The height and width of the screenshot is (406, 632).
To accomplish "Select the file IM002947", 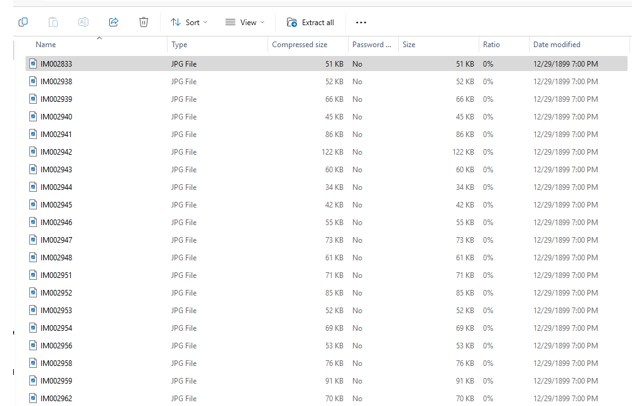I will point(56,240).
